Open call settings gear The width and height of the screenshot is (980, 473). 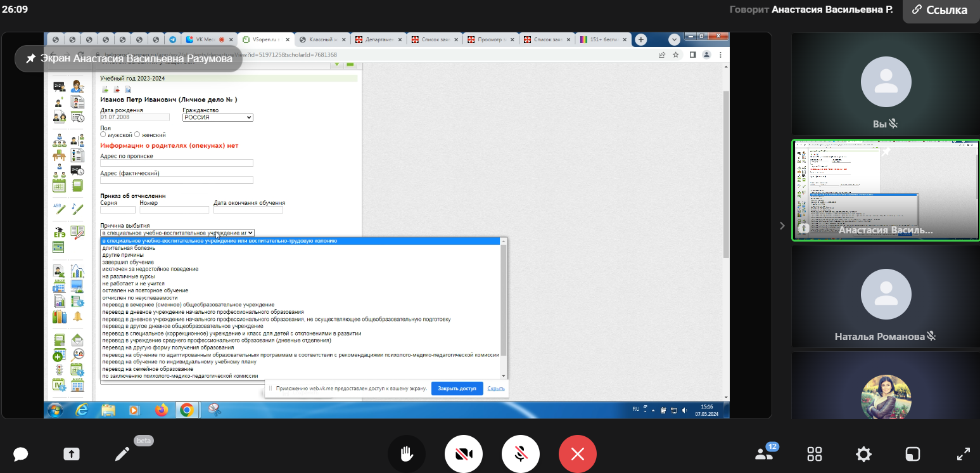[863, 454]
